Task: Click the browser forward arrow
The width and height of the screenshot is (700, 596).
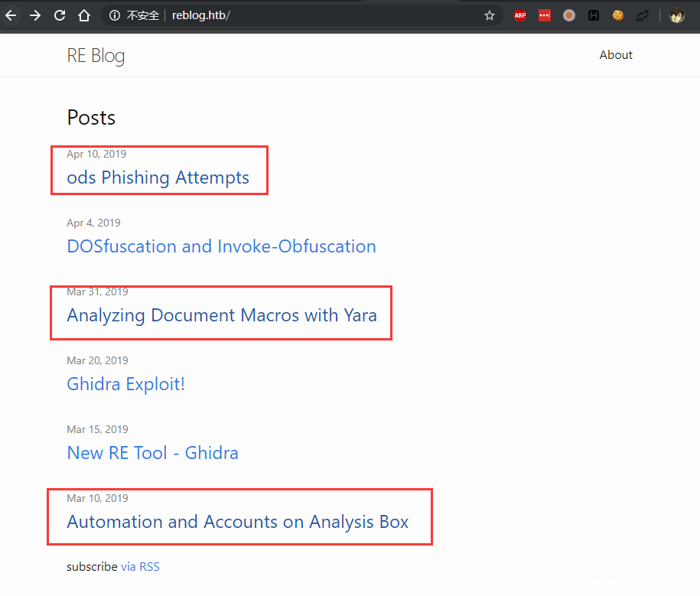Action: 35,15
